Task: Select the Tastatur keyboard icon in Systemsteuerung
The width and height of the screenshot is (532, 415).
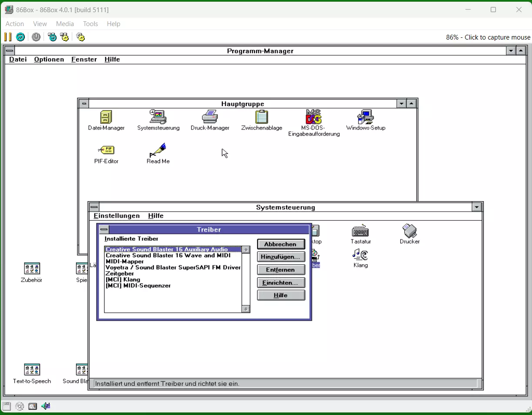Action: (361, 235)
